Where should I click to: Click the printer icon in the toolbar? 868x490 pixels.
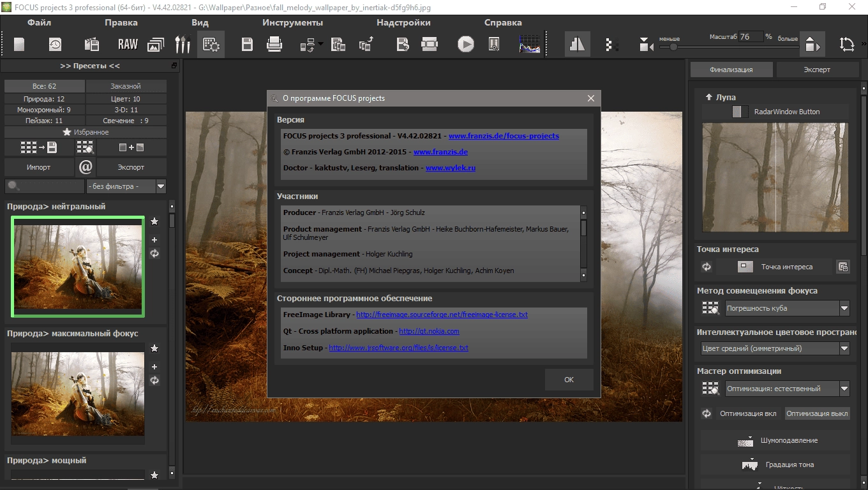point(274,45)
